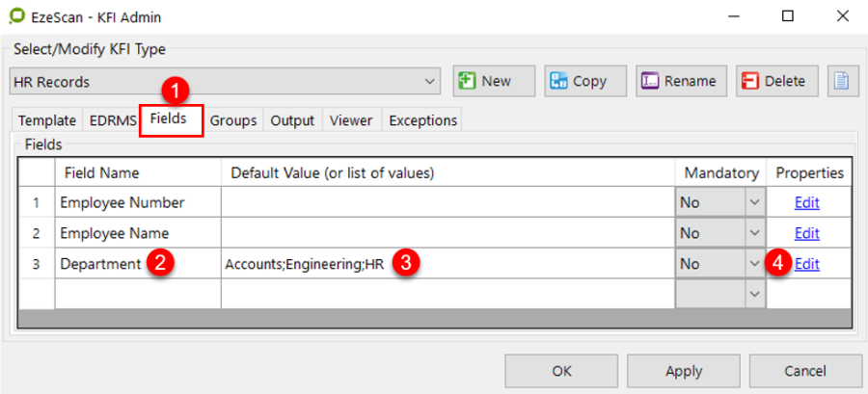The image size is (868, 394).
Task: Edit properties of Department field
Action: point(806,263)
